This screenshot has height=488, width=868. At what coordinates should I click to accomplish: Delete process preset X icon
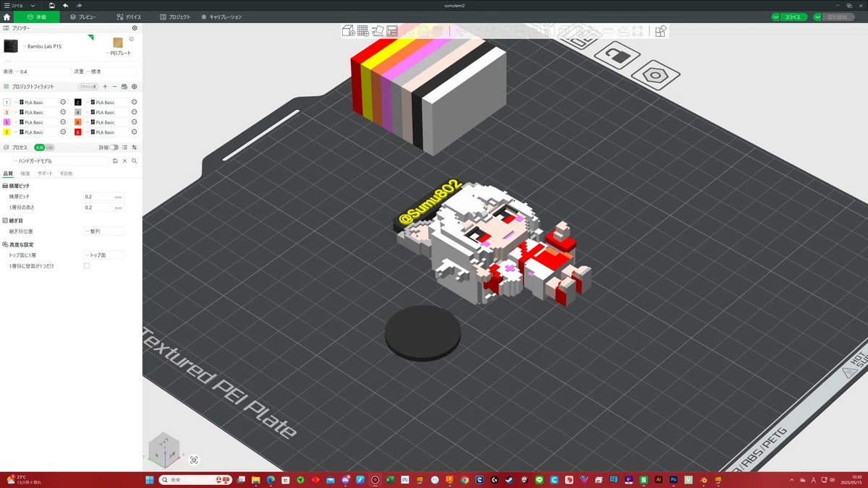[124, 161]
